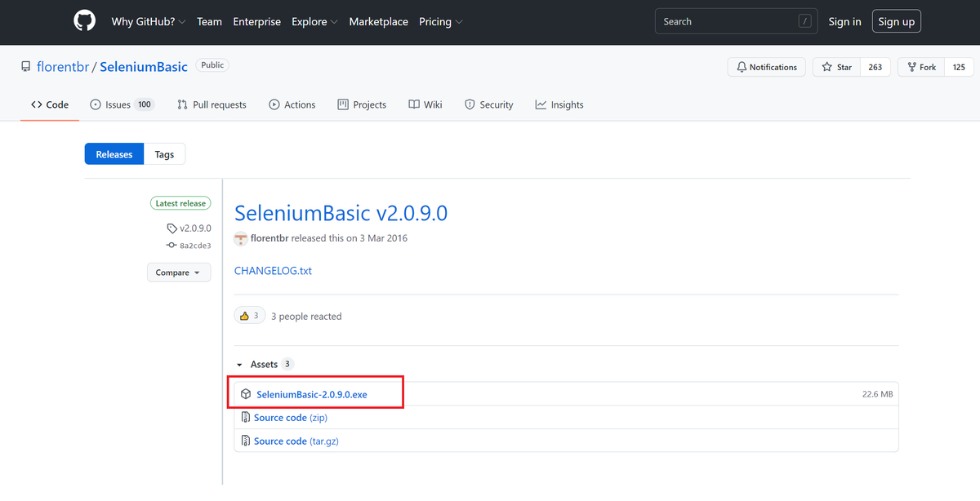The image size is (980, 501).
Task: Download SeleniumBasic-2.0.9.0.exe installer
Action: point(311,394)
